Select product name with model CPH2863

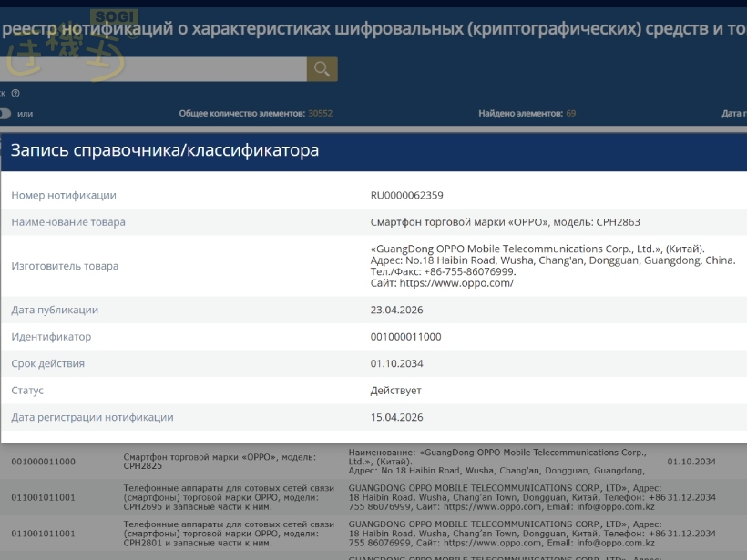[x=505, y=222]
